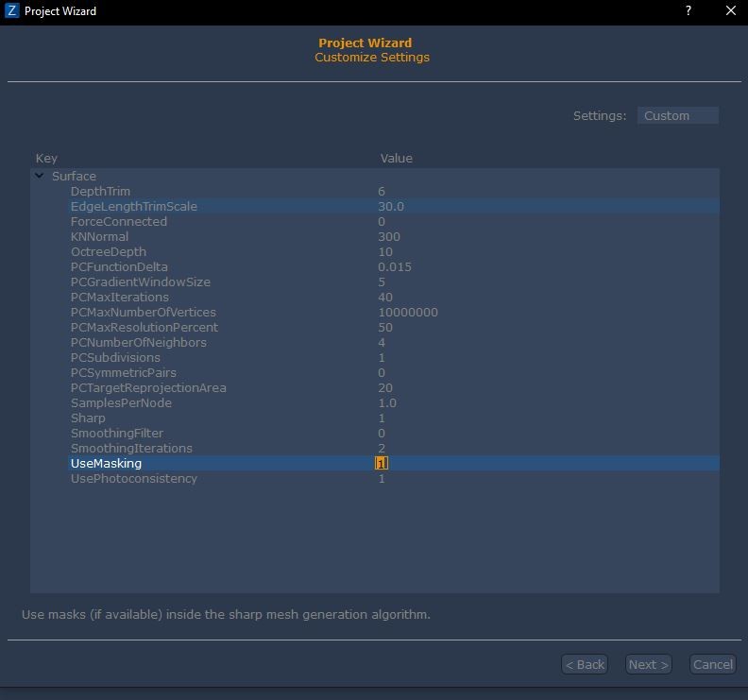
Task: Select the EdgeLengthTrimScale key
Action: [x=133, y=206]
